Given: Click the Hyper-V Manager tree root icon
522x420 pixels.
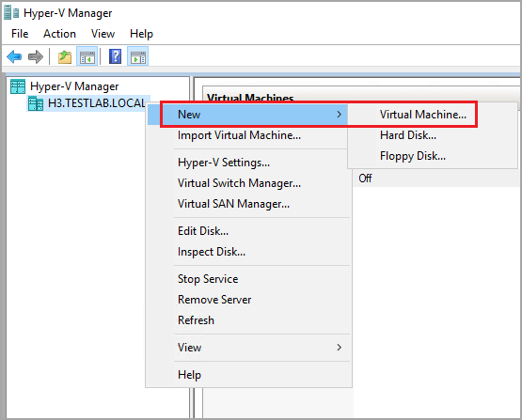Looking at the screenshot, I should pyautogui.click(x=18, y=86).
